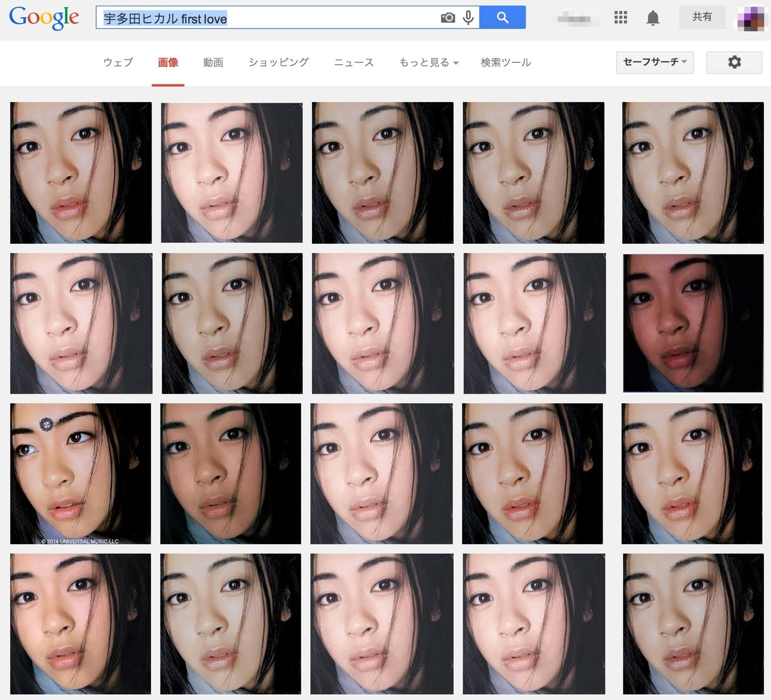Click the 共有 share button
Viewport: 771px width, 700px height.
[702, 17]
